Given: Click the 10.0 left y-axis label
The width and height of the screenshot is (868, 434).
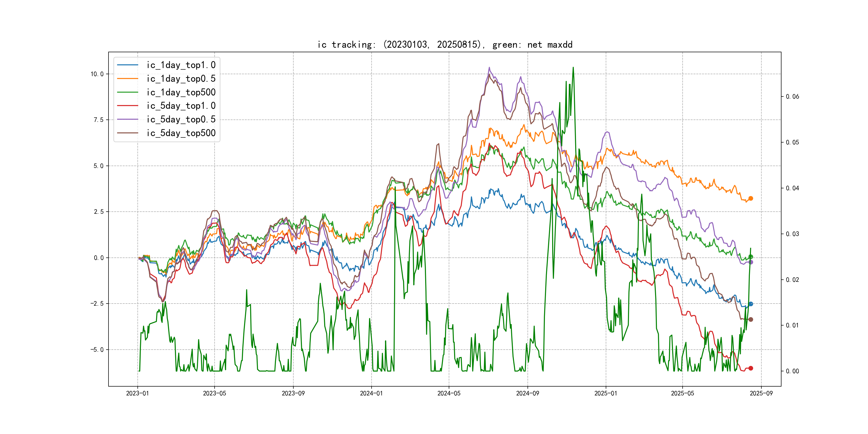Looking at the screenshot, I should click(x=97, y=74).
